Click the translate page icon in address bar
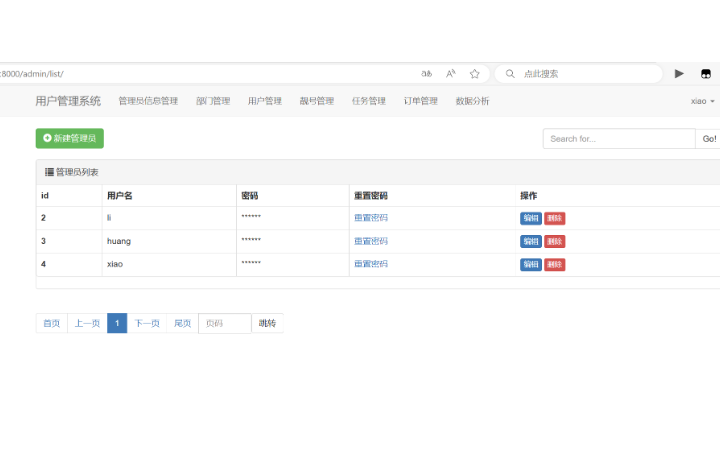720x450 pixels. pyautogui.click(x=427, y=73)
